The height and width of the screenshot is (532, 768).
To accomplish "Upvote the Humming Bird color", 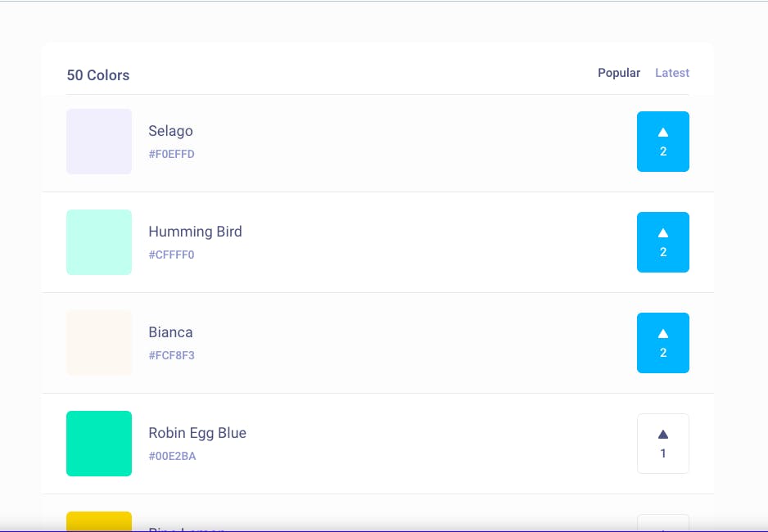I will pos(662,242).
